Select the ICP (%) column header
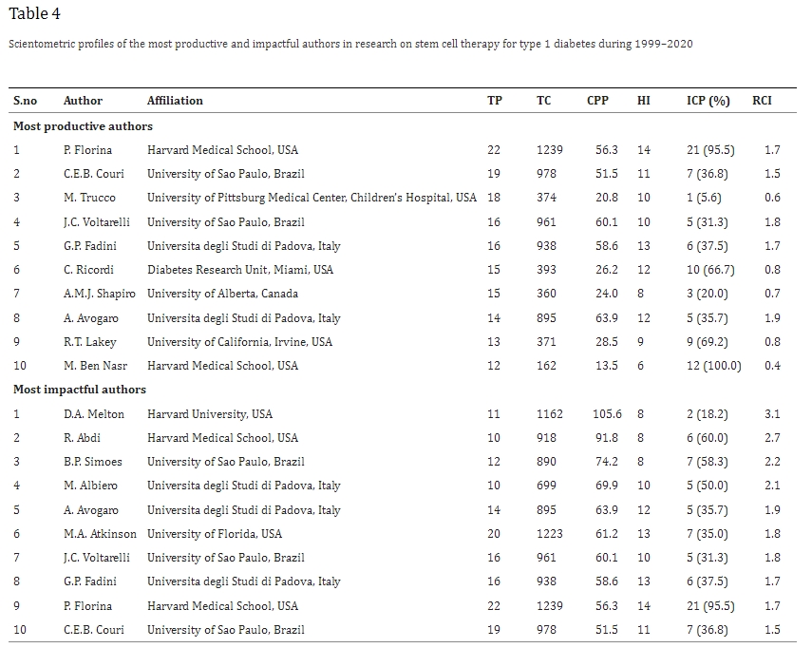812x648 pixels. point(708,101)
